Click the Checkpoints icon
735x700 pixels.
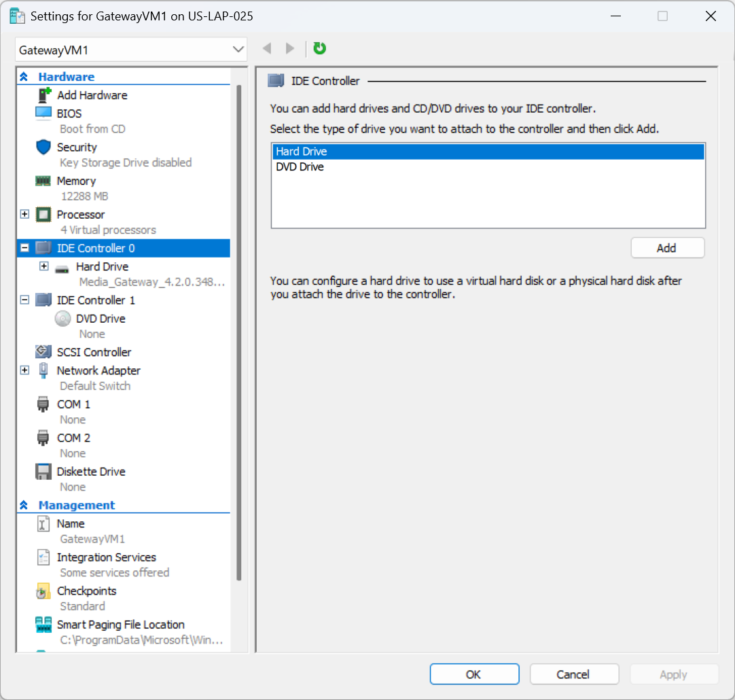[43, 591]
